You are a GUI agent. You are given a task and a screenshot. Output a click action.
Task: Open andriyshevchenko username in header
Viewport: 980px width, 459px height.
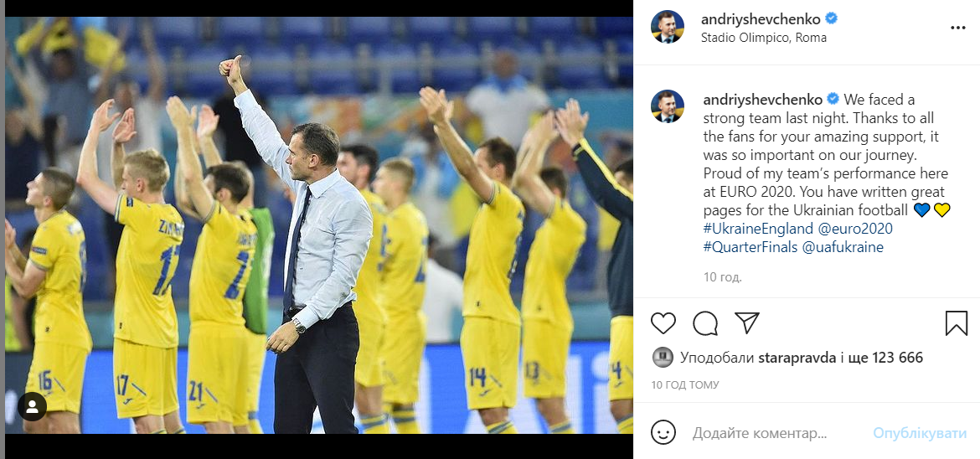761,18
